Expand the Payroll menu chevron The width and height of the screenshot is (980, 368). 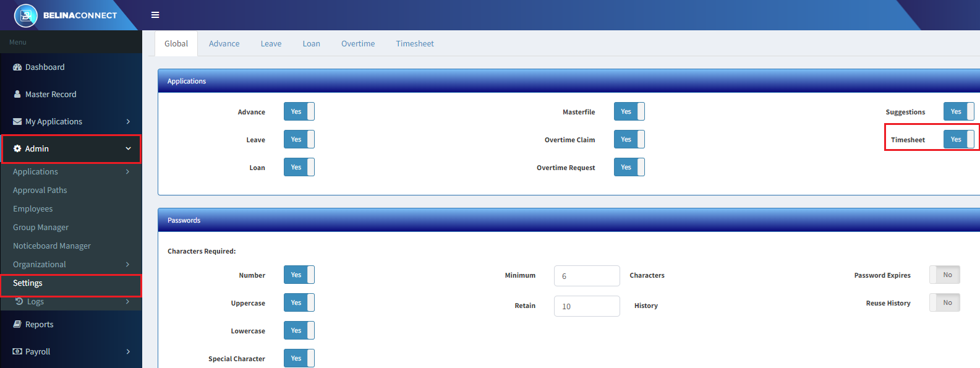[x=128, y=351]
